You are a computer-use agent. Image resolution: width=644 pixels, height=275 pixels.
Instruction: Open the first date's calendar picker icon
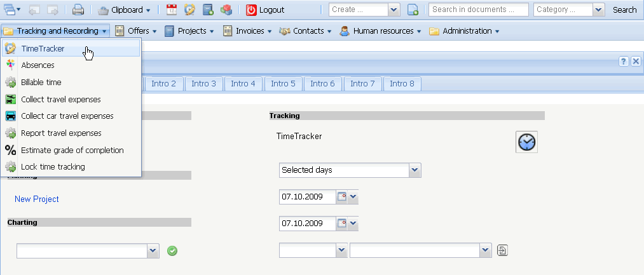coord(342,197)
